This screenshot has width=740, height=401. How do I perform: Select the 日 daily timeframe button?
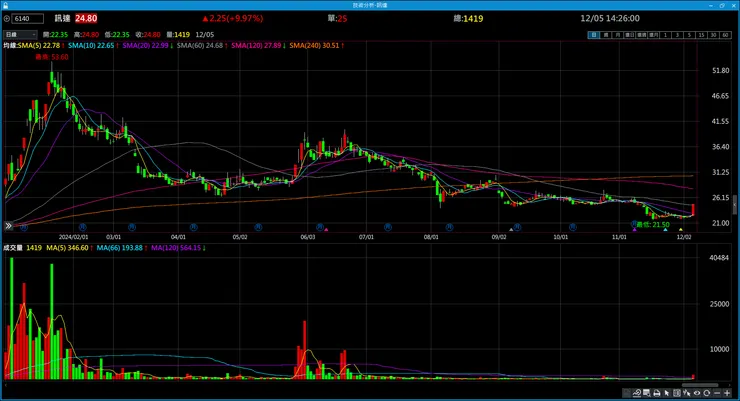594,35
